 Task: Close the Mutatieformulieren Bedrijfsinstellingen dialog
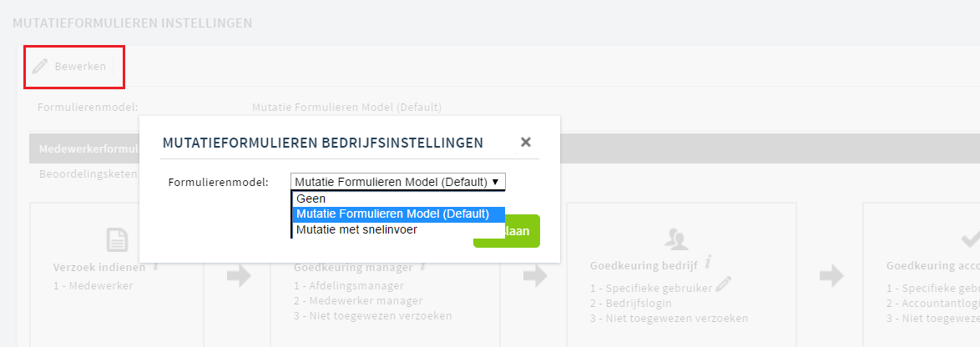526,143
